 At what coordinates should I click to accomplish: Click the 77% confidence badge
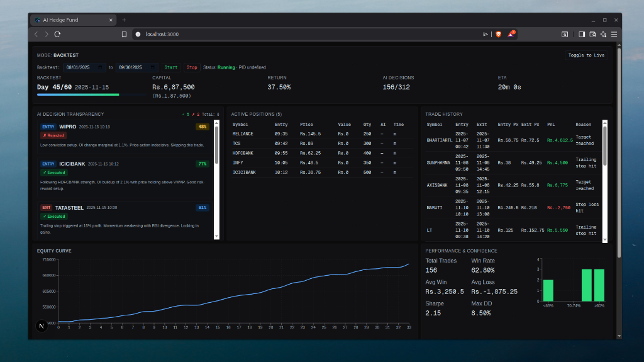click(203, 164)
